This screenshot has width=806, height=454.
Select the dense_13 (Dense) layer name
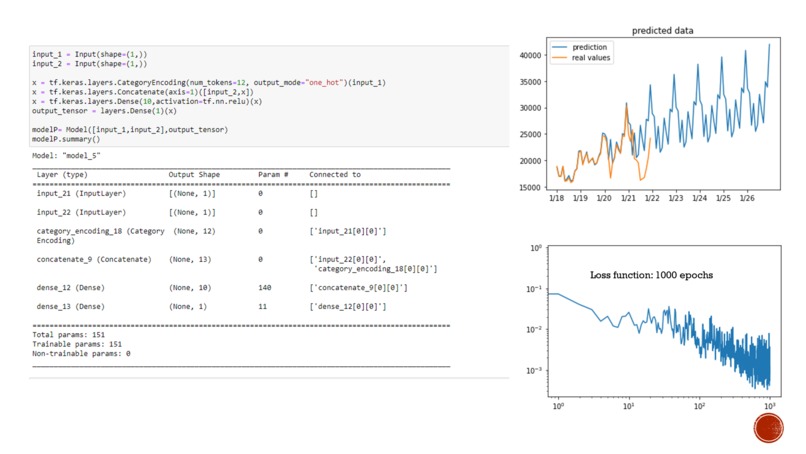tap(70, 306)
